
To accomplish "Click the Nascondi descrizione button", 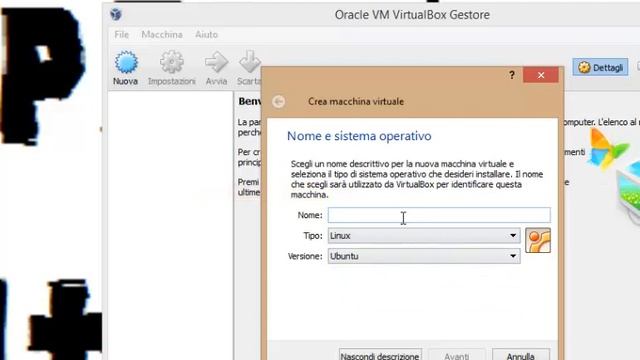I will tap(380, 355).
